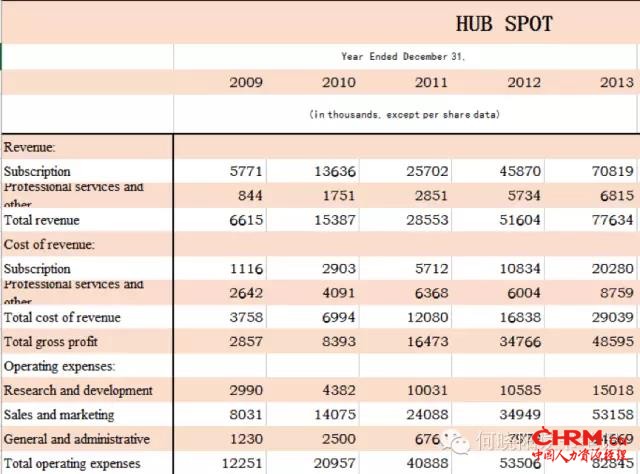This screenshot has width=640, height=474.
Task: Select the 2013 column header
Action: [616, 82]
